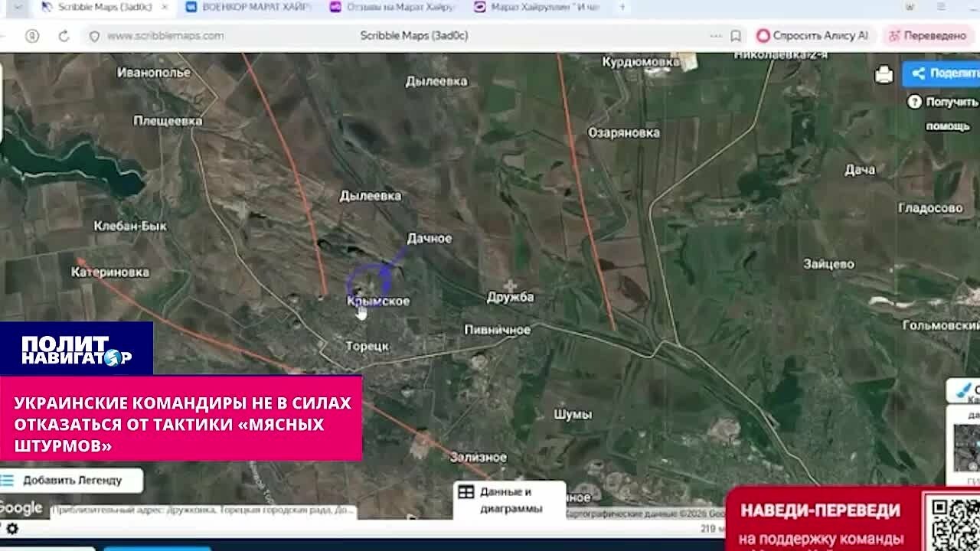The width and height of the screenshot is (980, 551).
Task: Close the Scribble Maps tab
Action: [x=164, y=7]
